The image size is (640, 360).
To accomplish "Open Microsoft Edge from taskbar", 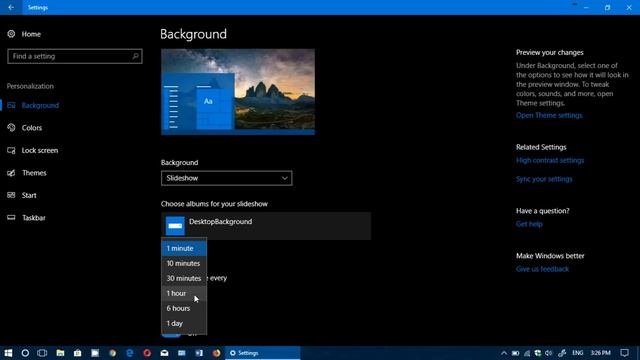I will 130,353.
